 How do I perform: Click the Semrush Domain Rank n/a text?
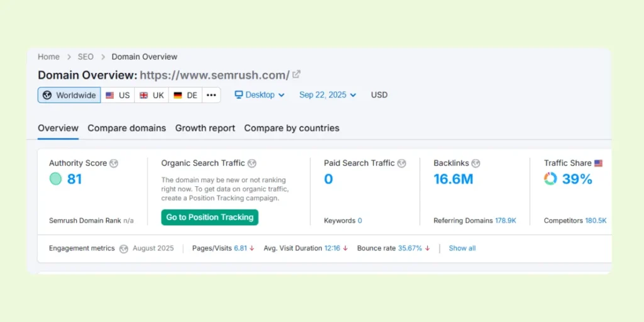point(91,221)
